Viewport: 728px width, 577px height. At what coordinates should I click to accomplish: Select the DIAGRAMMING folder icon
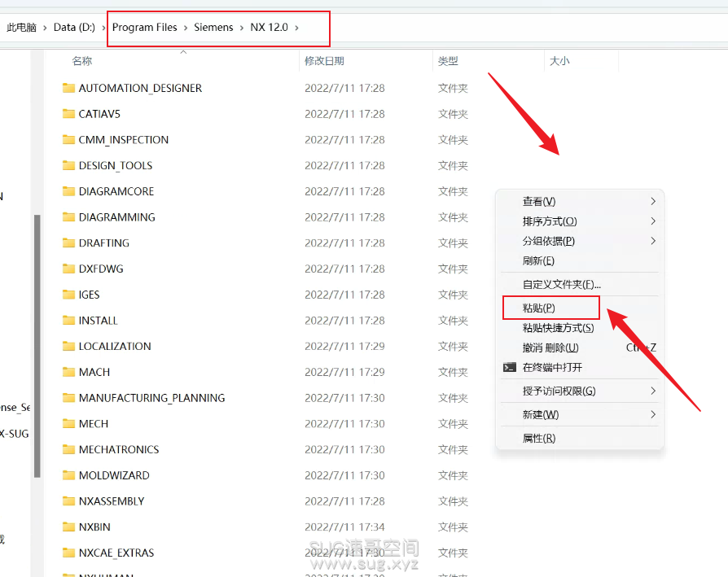coord(68,217)
